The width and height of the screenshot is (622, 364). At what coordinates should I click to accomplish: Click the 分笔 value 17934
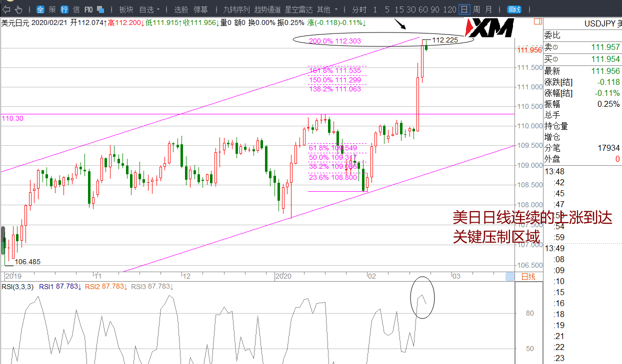[608, 148]
